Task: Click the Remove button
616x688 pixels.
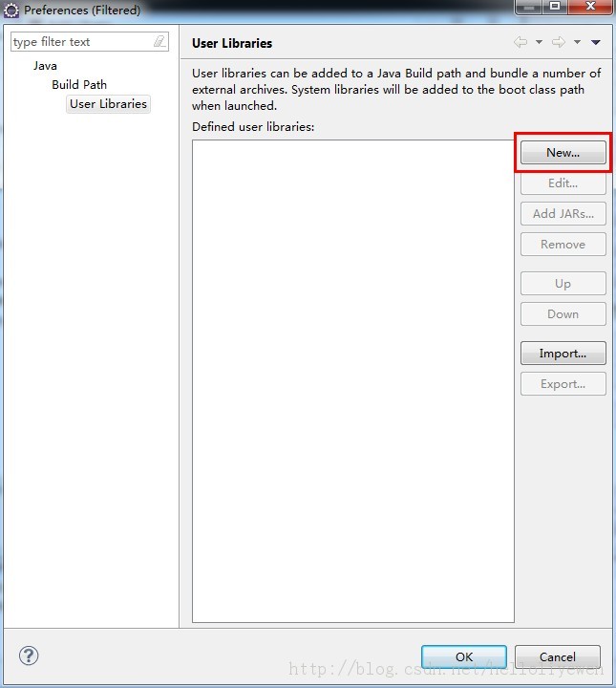Action: tap(563, 245)
